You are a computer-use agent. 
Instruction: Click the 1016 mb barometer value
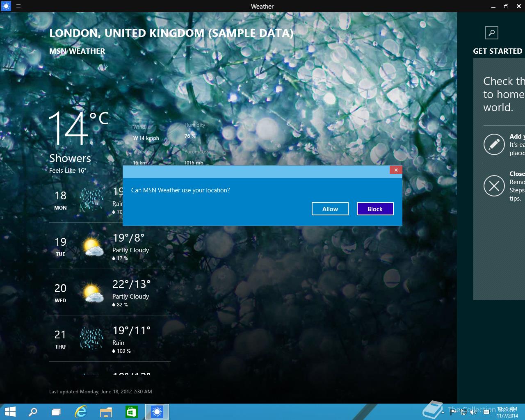(194, 163)
